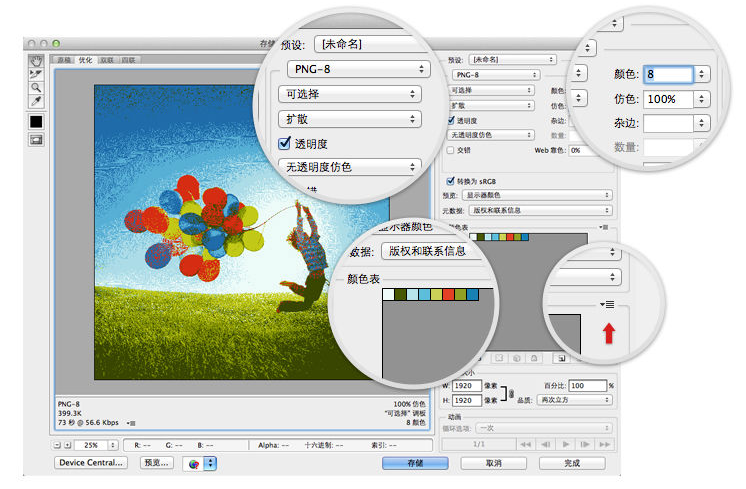Click the 十六进制 readout
746x489 pixels.
324,445
